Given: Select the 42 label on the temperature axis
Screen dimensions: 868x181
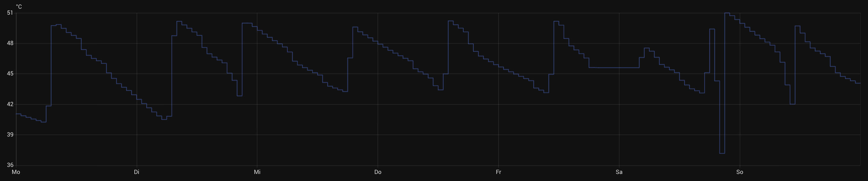Looking at the screenshot, I should click(x=10, y=104).
